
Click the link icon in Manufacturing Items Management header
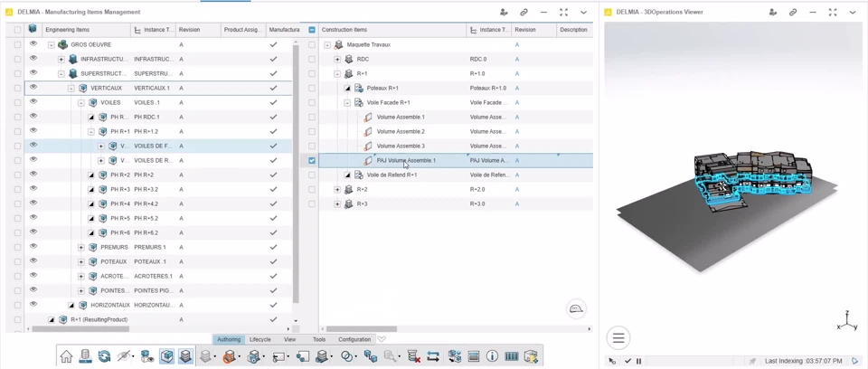(524, 12)
